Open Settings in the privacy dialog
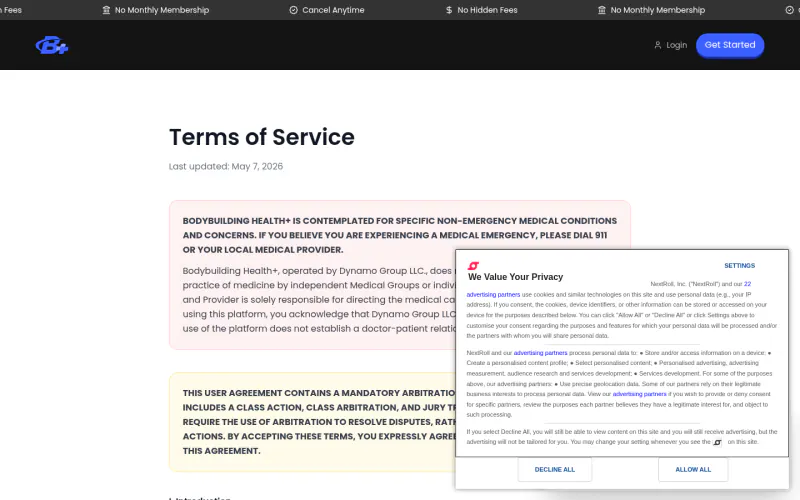Screen dimensions: 800x500 (739, 265)
